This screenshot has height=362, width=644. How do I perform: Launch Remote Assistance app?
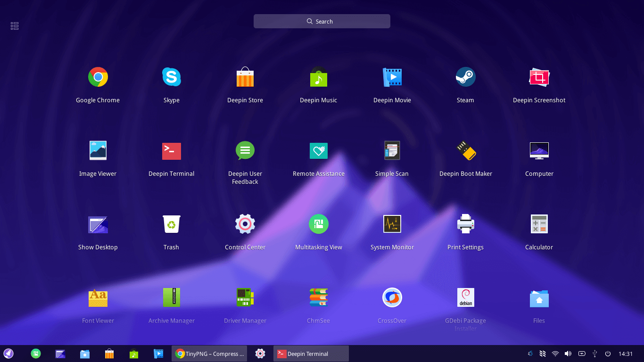[318, 151]
